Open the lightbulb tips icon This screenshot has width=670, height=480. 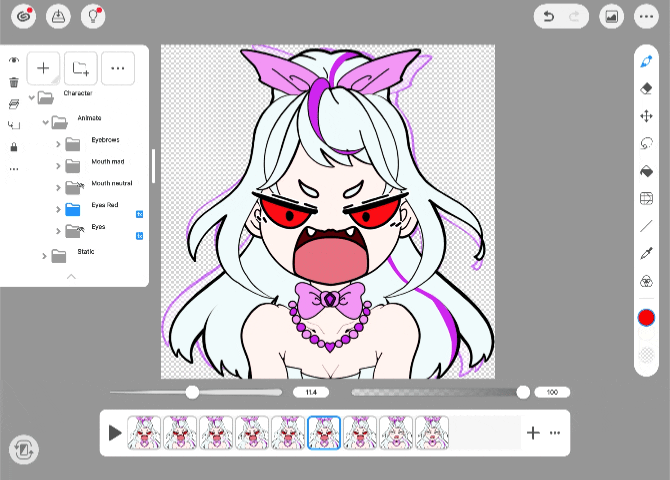(93, 17)
